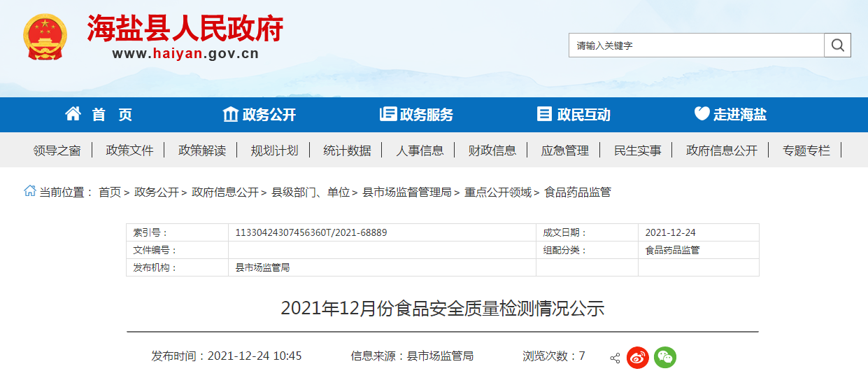Open the 政务服务 navigation menu
This screenshot has height=378, width=868.
coord(416,115)
